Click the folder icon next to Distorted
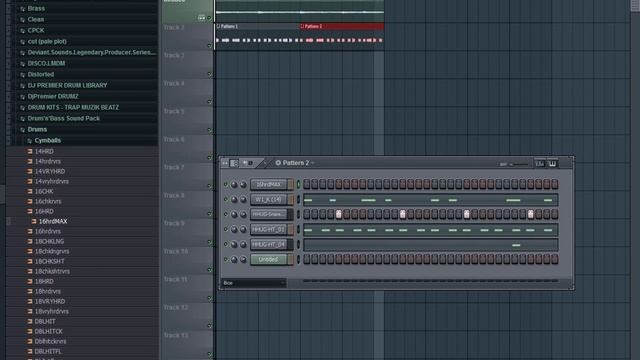The height and width of the screenshot is (360, 640). [x=22, y=75]
